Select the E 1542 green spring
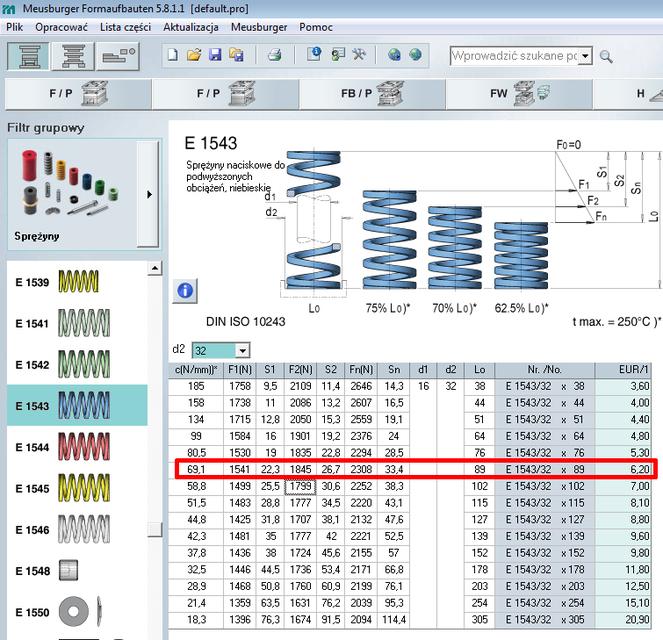This screenshot has height=640, width=663. coord(77,364)
